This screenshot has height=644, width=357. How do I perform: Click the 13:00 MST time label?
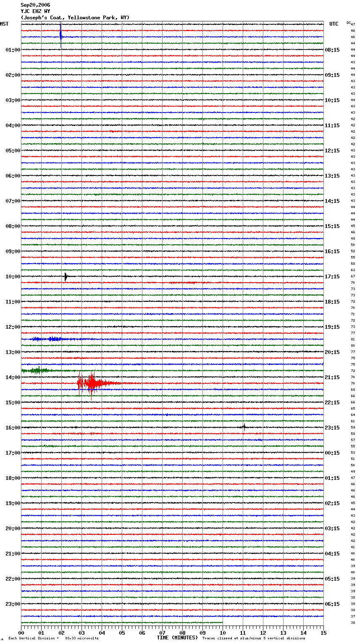coord(13,352)
